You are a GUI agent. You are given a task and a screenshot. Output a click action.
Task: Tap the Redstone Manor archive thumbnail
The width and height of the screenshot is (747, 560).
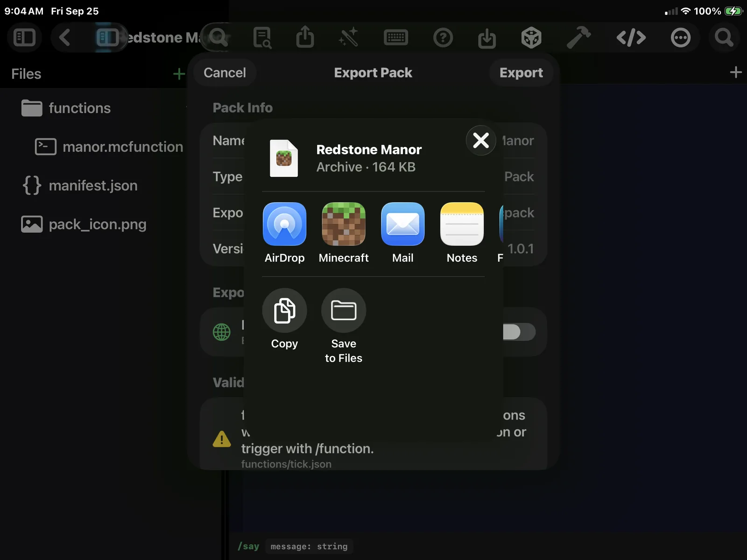tap(284, 158)
